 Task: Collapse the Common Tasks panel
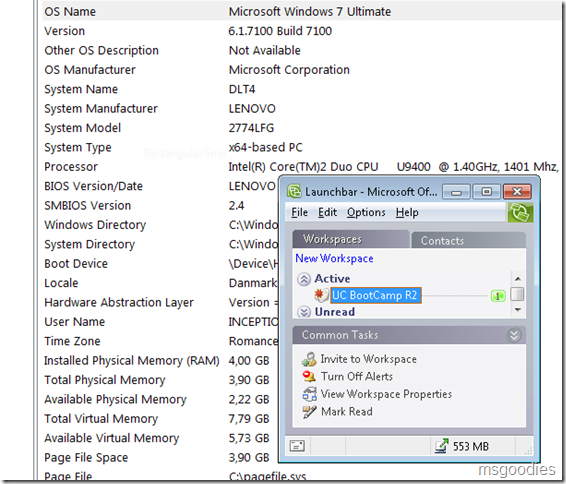514,335
